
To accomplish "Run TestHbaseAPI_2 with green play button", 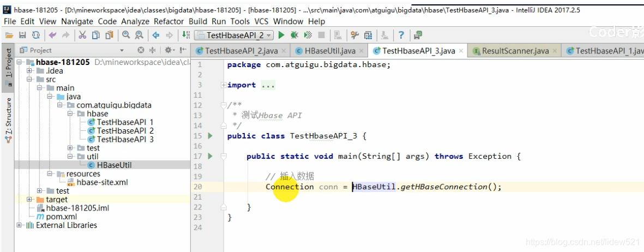I will (281, 35).
